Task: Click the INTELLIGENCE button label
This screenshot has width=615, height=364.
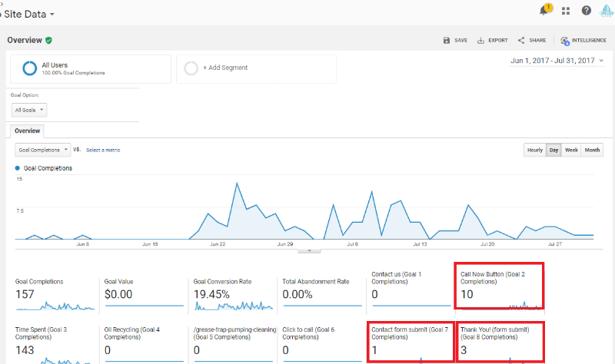Action: click(x=589, y=41)
